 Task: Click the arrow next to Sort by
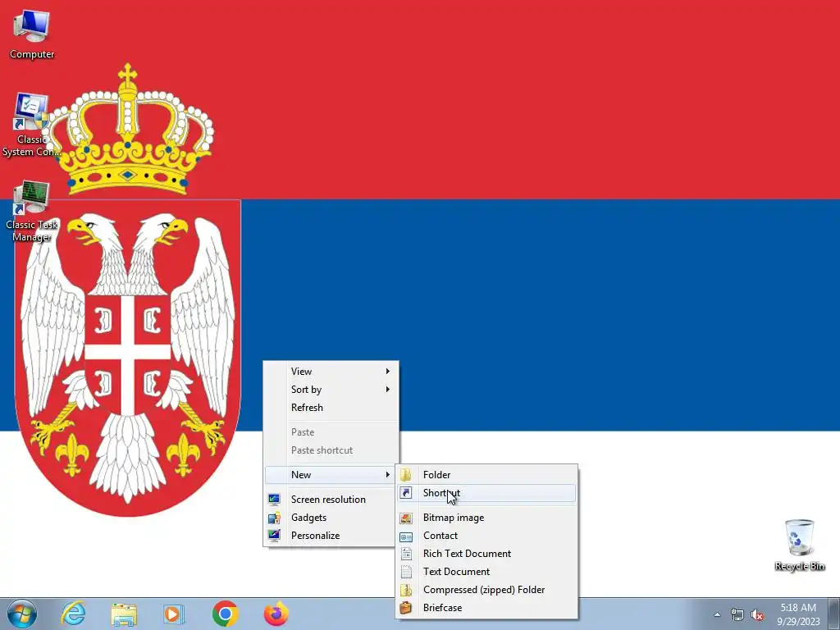click(387, 390)
